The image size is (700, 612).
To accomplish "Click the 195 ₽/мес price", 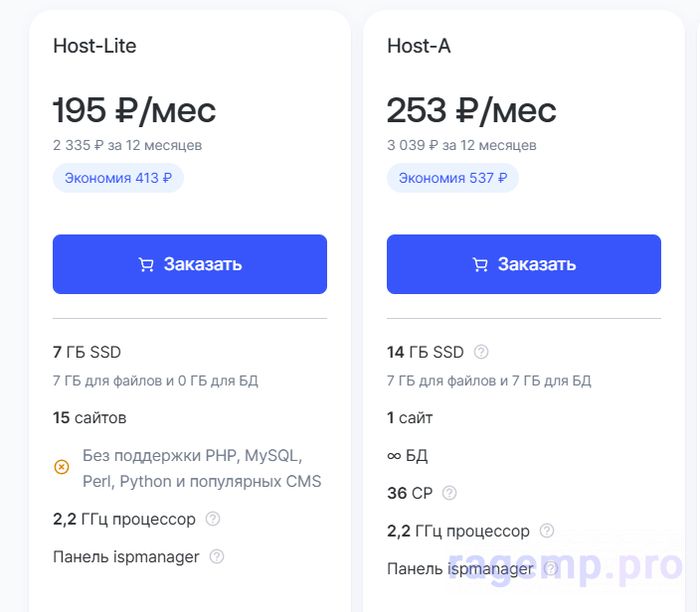I will (134, 110).
